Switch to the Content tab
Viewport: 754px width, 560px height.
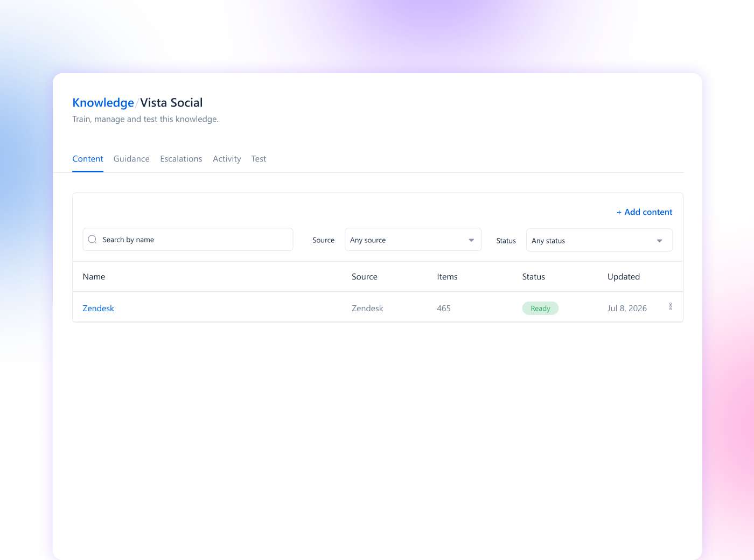88,159
